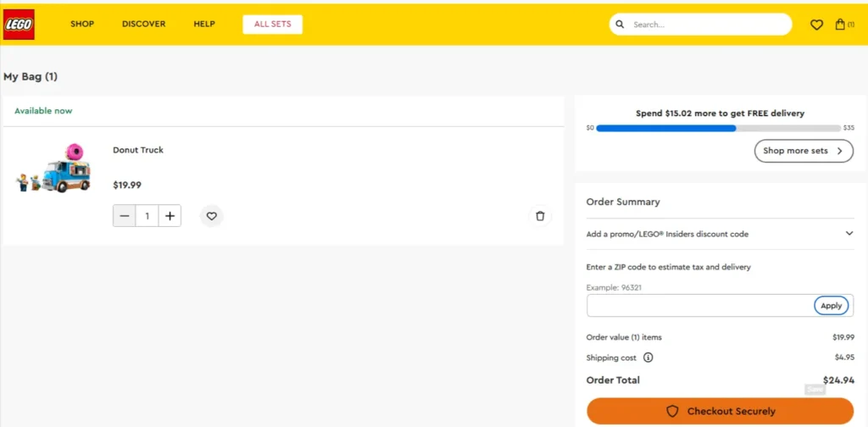Viewport: 868px width, 427px height.
Task: Click the Order Total amount $24.94
Action: click(838, 380)
